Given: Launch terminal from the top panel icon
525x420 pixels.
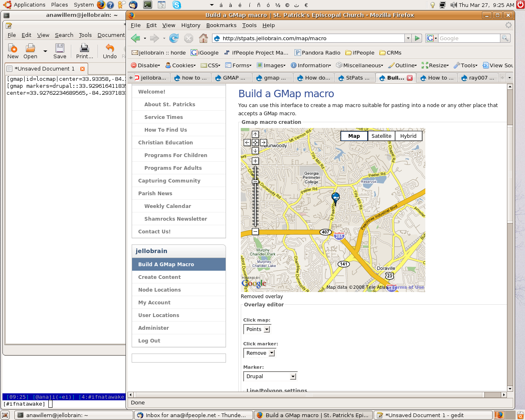Looking at the screenshot, I should click(148, 5).
